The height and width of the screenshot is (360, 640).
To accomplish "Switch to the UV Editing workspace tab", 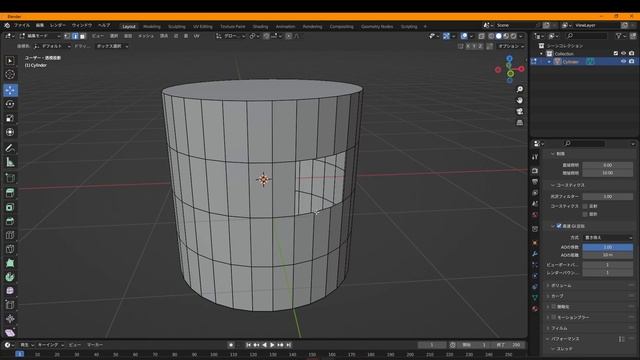I will pyautogui.click(x=203, y=27).
